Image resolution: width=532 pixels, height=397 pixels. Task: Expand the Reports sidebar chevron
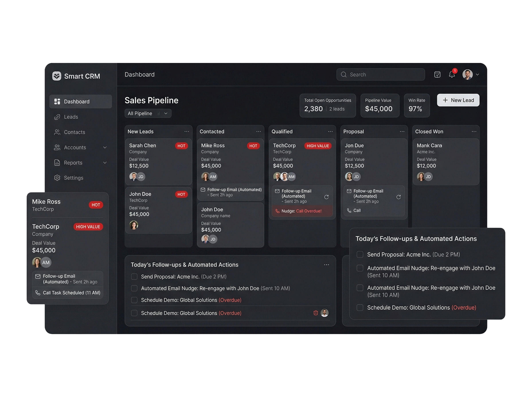pos(105,163)
